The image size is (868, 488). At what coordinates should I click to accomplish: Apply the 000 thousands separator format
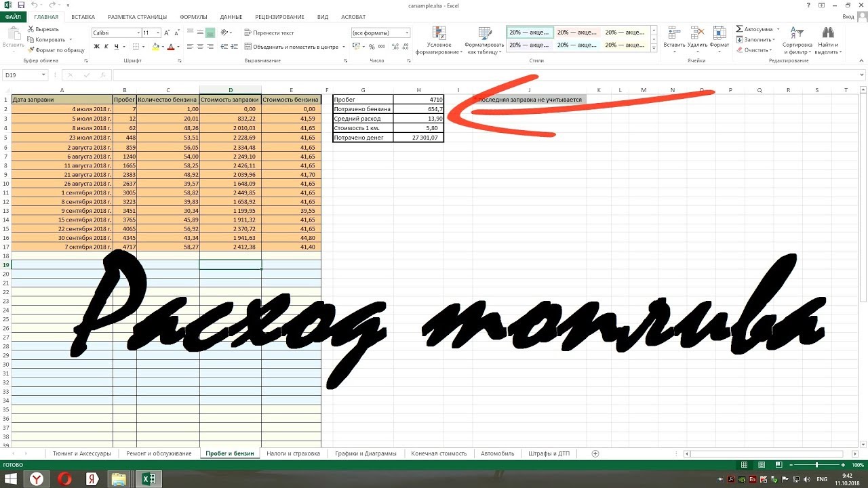tap(382, 47)
